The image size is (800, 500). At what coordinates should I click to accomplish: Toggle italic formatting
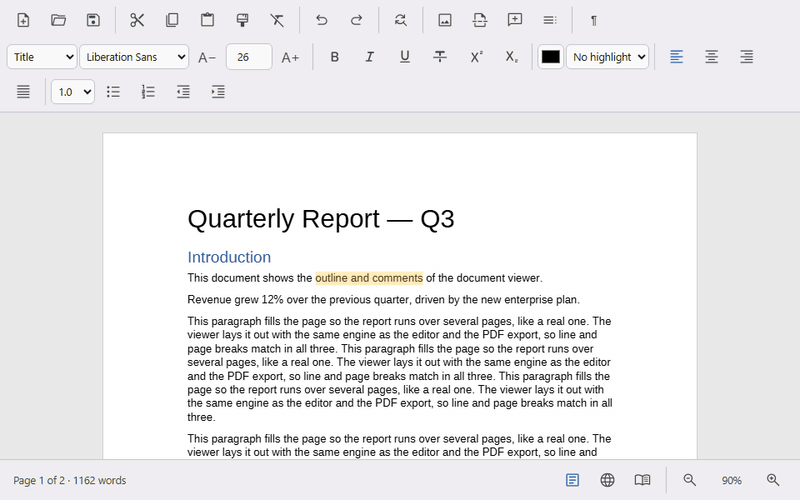pyautogui.click(x=369, y=57)
